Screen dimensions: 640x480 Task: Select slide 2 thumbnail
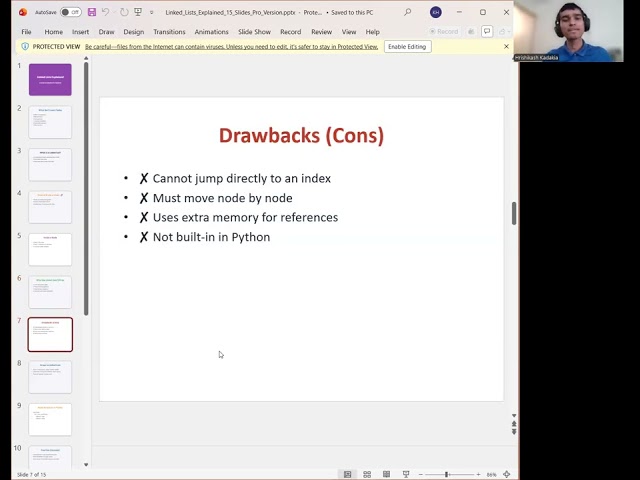(50, 122)
